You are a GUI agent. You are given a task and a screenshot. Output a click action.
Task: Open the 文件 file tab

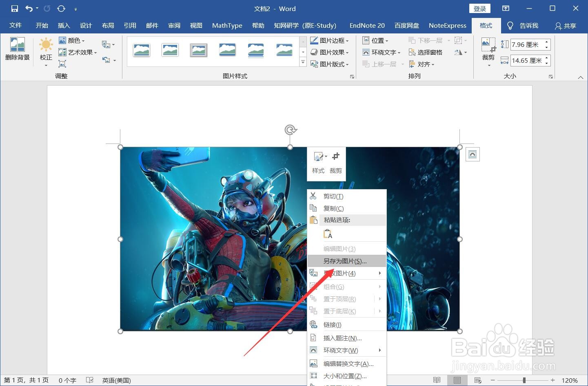click(x=16, y=25)
